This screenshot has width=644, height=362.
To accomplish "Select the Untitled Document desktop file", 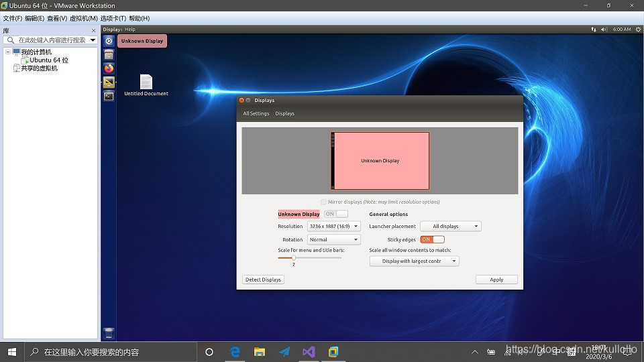I will pyautogui.click(x=146, y=85).
